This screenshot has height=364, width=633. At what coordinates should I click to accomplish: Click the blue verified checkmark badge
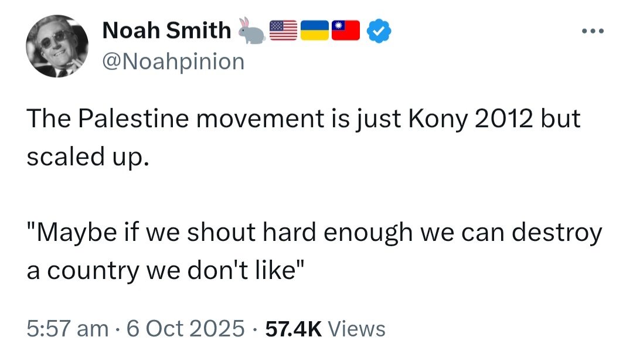pyautogui.click(x=379, y=30)
